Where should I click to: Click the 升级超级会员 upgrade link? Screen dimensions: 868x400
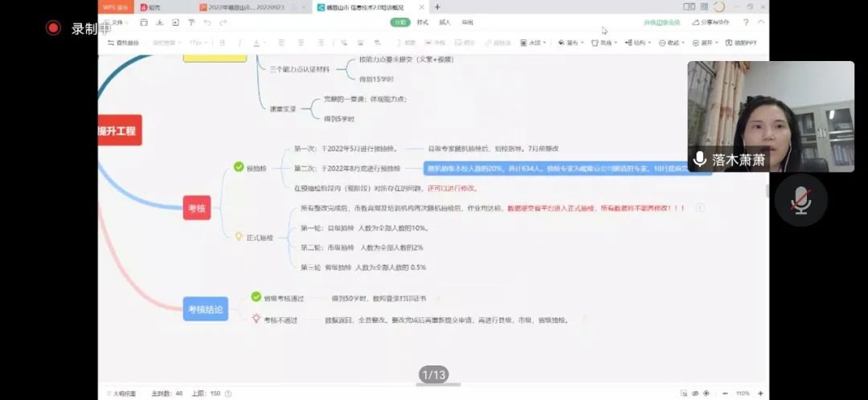661,22
